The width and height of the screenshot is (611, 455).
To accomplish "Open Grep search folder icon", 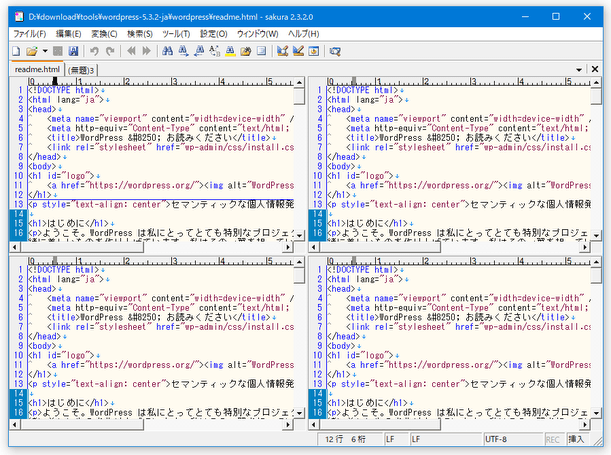I will coord(246,51).
